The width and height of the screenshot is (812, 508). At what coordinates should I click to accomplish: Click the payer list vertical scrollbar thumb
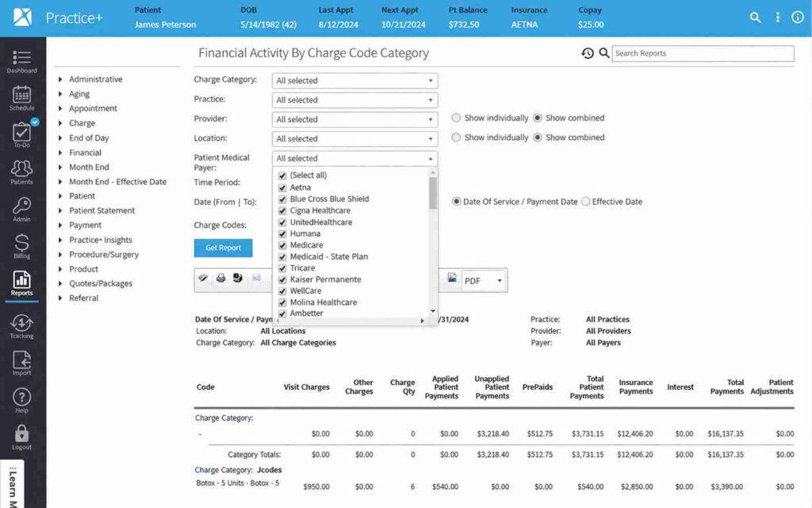pyautogui.click(x=433, y=194)
